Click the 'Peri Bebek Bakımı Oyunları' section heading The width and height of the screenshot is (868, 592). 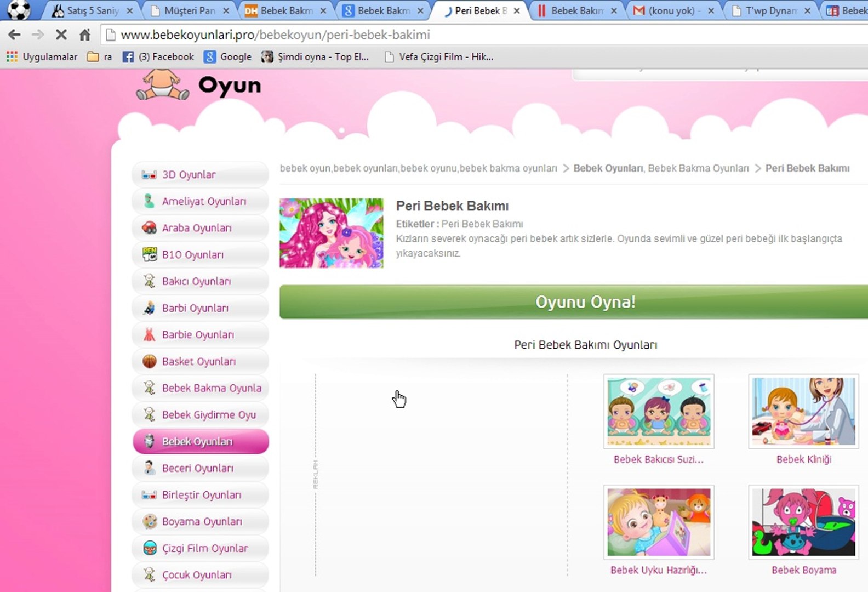(585, 345)
